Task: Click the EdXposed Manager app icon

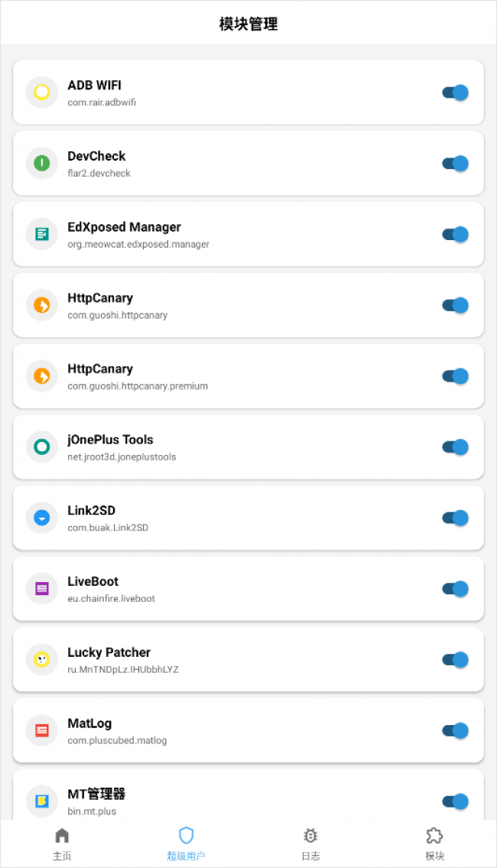Action: click(42, 234)
